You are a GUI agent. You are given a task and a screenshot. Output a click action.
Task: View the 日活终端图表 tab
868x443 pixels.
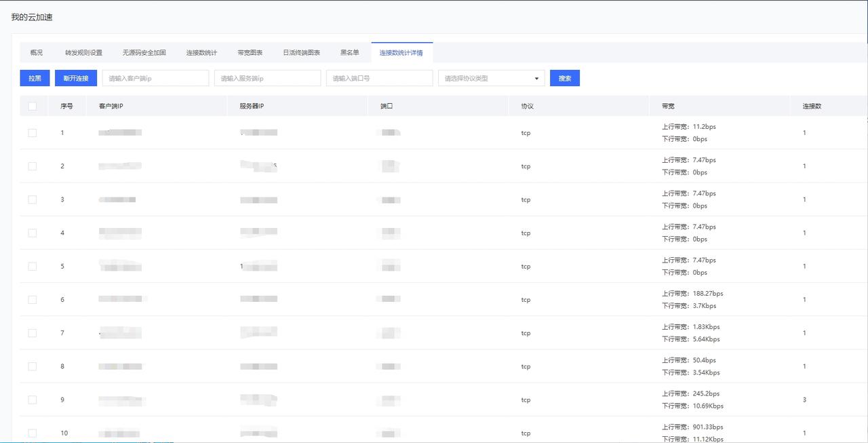pyautogui.click(x=301, y=53)
